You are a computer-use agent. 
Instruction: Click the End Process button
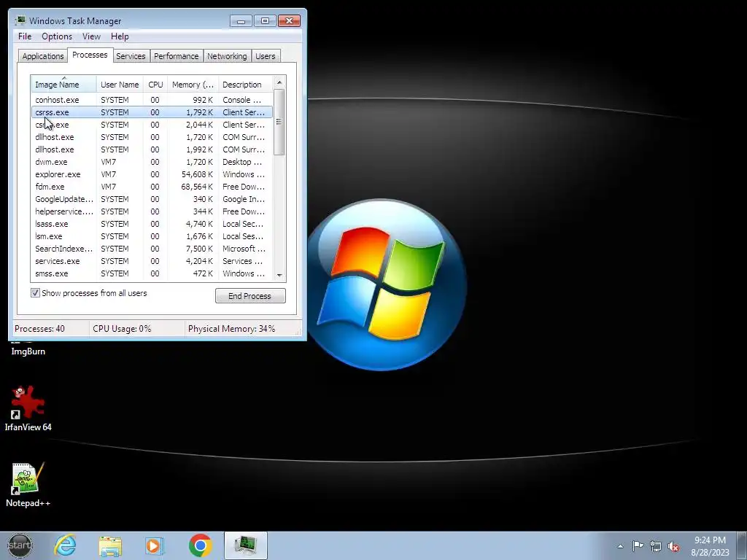[x=250, y=296]
